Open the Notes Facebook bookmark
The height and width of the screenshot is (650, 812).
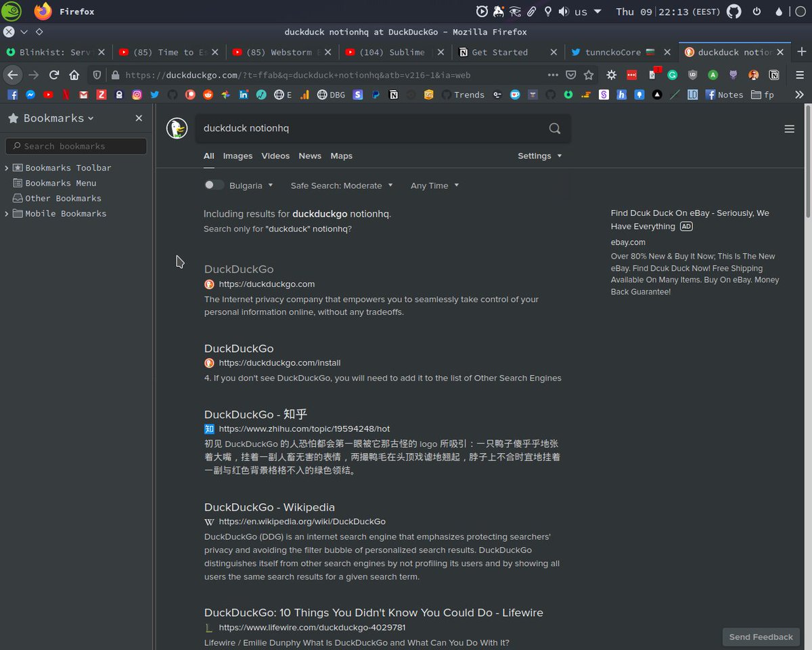coord(724,95)
